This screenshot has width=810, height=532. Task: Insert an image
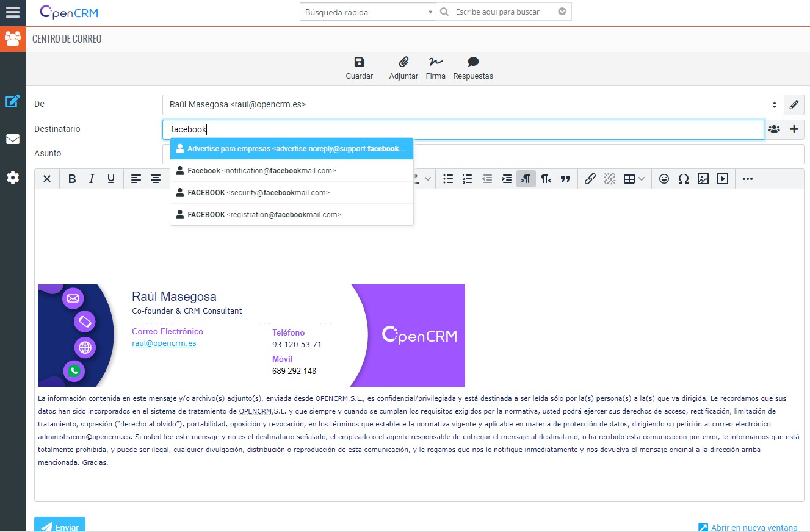tap(703, 179)
